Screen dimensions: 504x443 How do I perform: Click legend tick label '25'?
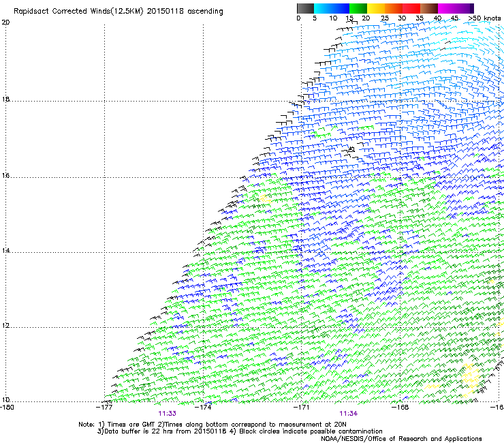385,18
